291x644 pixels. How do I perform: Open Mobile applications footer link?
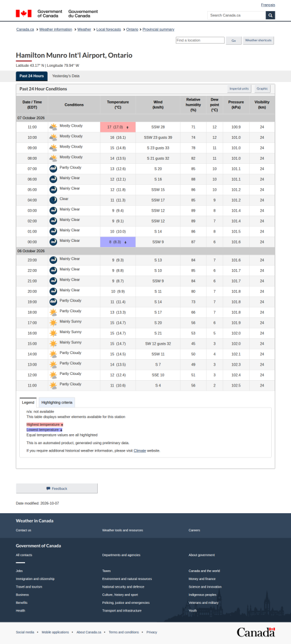click(x=55, y=632)
